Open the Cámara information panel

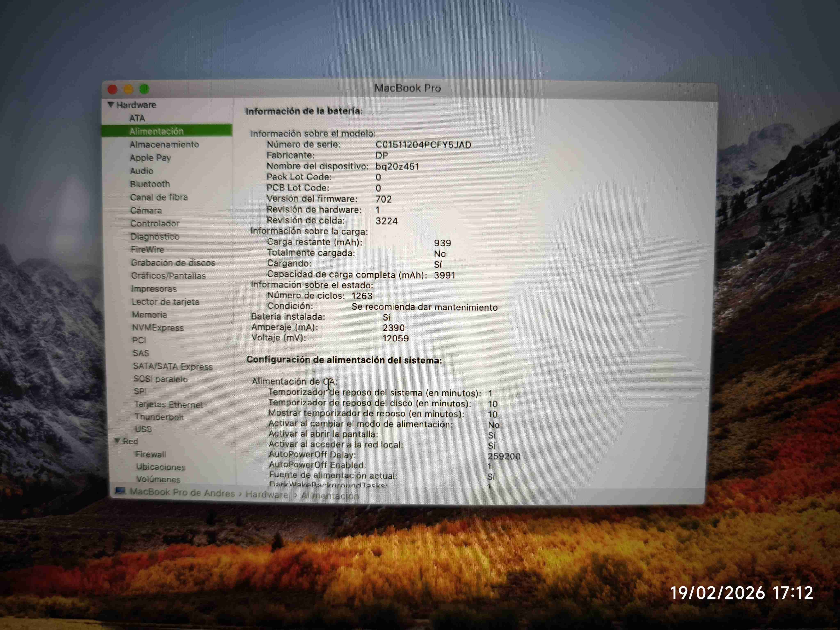coord(146,210)
